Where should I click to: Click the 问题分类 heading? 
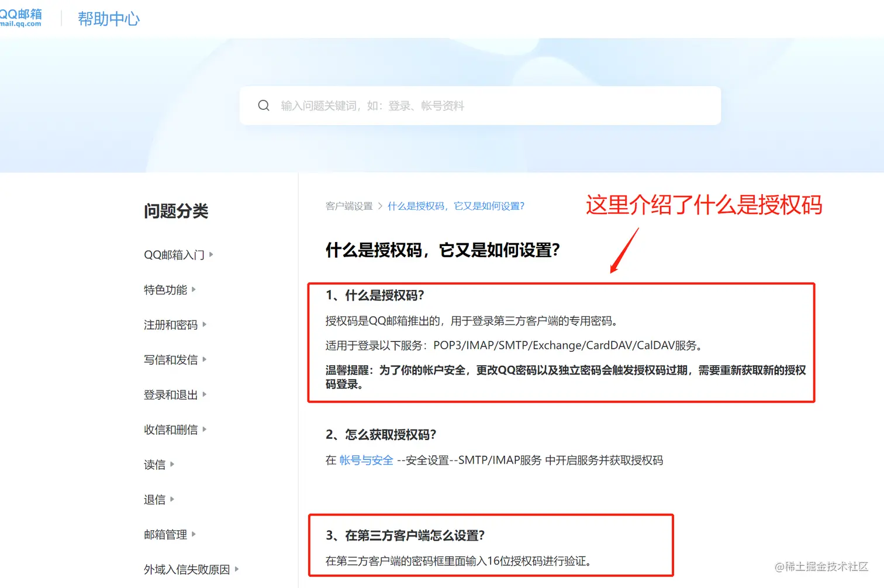(x=176, y=211)
